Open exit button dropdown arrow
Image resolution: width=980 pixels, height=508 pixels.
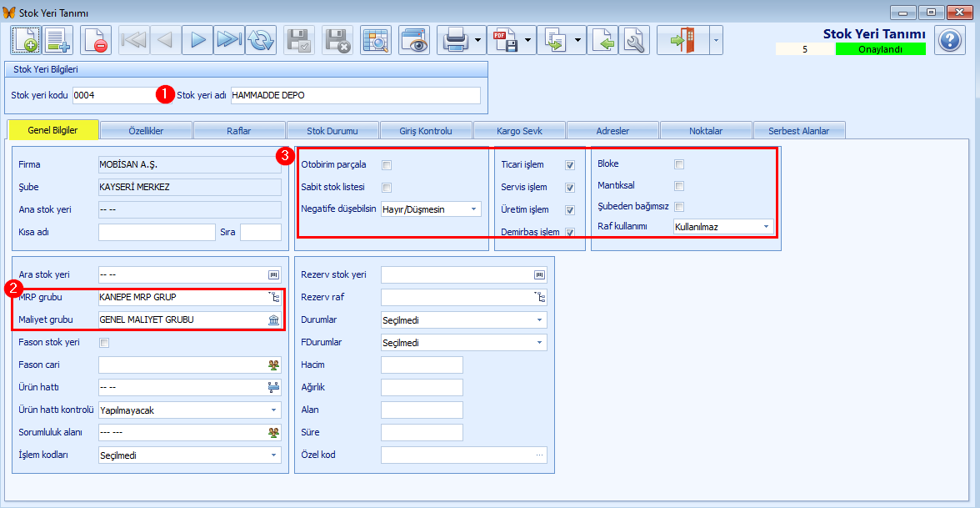(x=716, y=41)
